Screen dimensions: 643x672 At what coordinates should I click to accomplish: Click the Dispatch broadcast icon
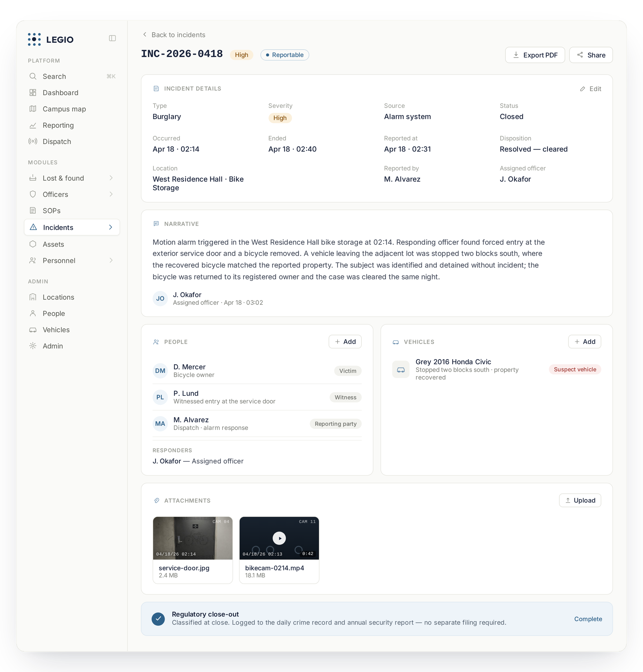pyautogui.click(x=33, y=141)
